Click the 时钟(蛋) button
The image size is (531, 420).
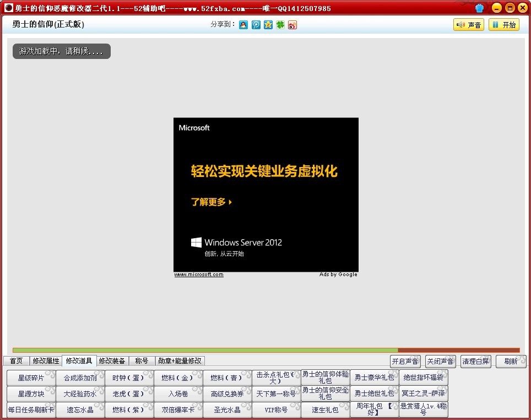point(129,378)
